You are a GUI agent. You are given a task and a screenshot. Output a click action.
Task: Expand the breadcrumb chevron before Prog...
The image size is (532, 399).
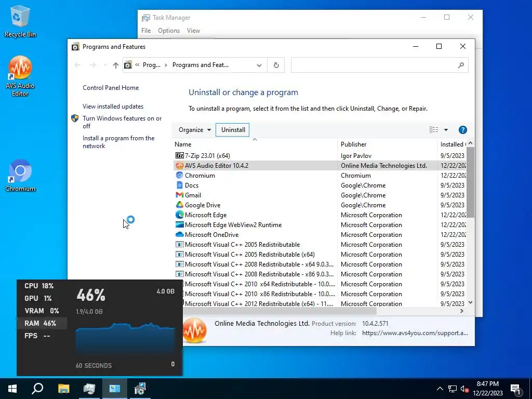[137, 65]
